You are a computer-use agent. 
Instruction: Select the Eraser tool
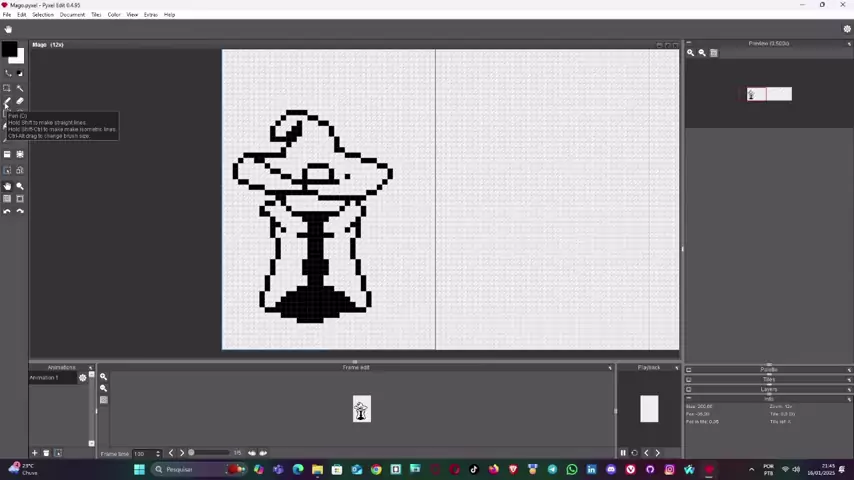[20, 101]
